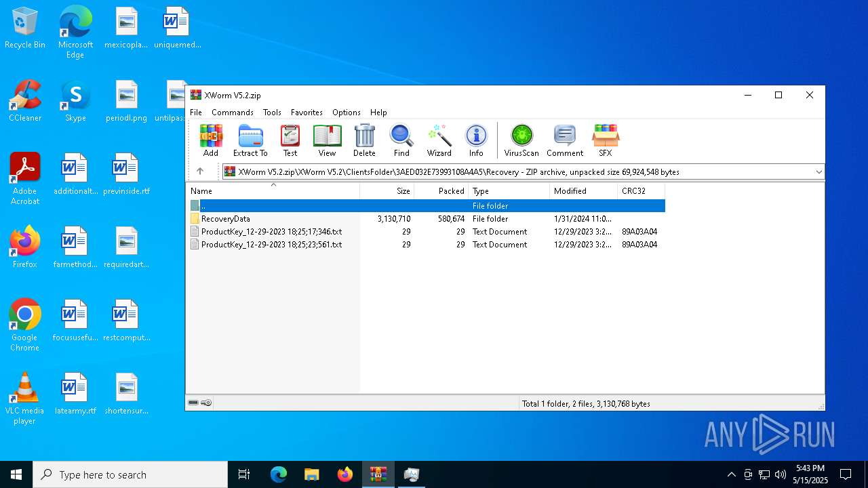Maximize the XWorm V5.2.zip window
This screenshot has width=868, height=488.
coord(778,96)
